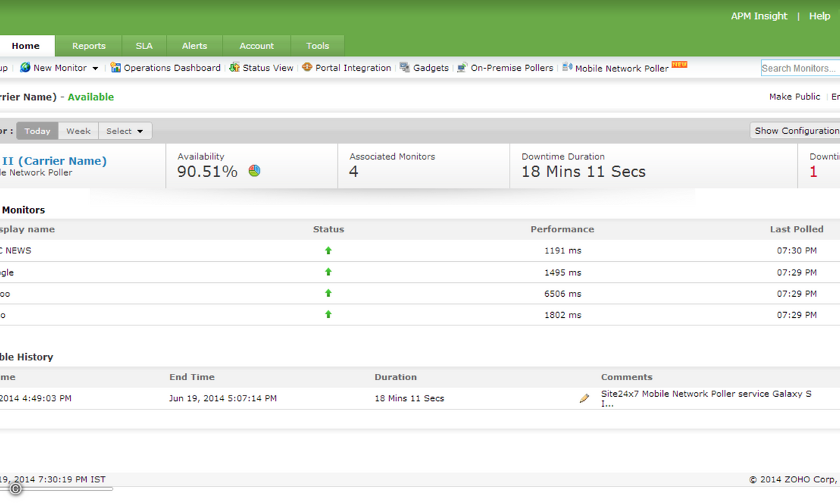Click the Gadgets icon
840x504 pixels.
click(x=405, y=67)
